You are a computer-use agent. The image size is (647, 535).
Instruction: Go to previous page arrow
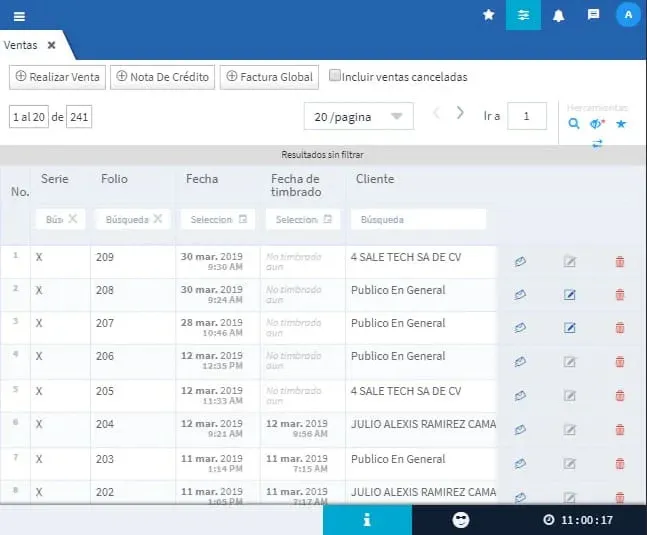pos(437,113)
